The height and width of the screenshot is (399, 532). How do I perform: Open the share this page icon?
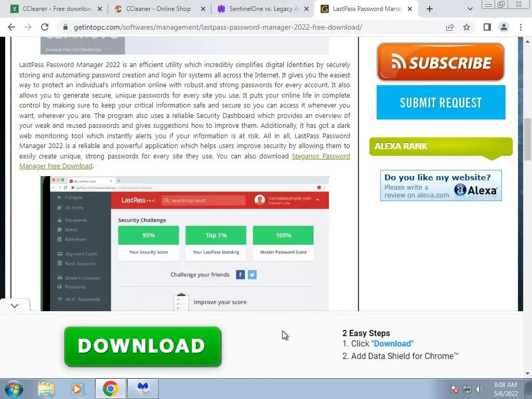tap(450, 27)
